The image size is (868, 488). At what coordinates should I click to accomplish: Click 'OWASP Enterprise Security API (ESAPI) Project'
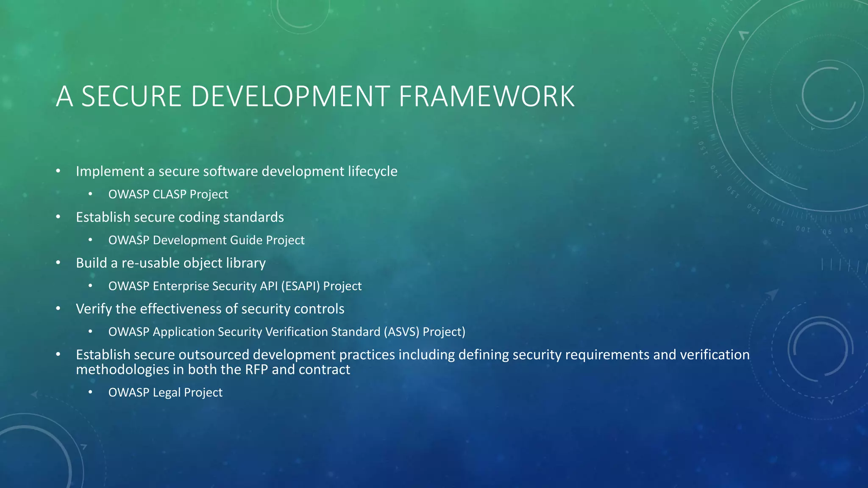[x=235, y=286]
